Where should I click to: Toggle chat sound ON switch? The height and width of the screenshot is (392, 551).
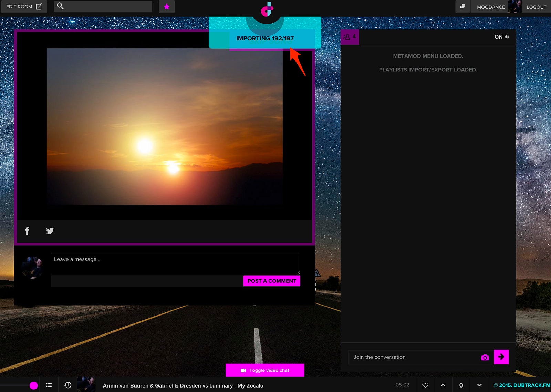[x=501, y=37]
